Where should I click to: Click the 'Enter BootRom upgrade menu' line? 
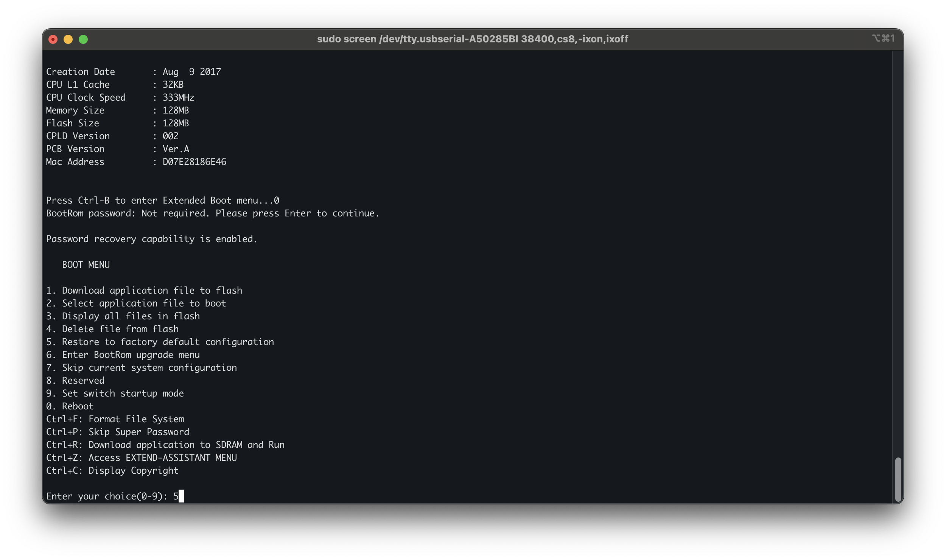coord(123,355)
